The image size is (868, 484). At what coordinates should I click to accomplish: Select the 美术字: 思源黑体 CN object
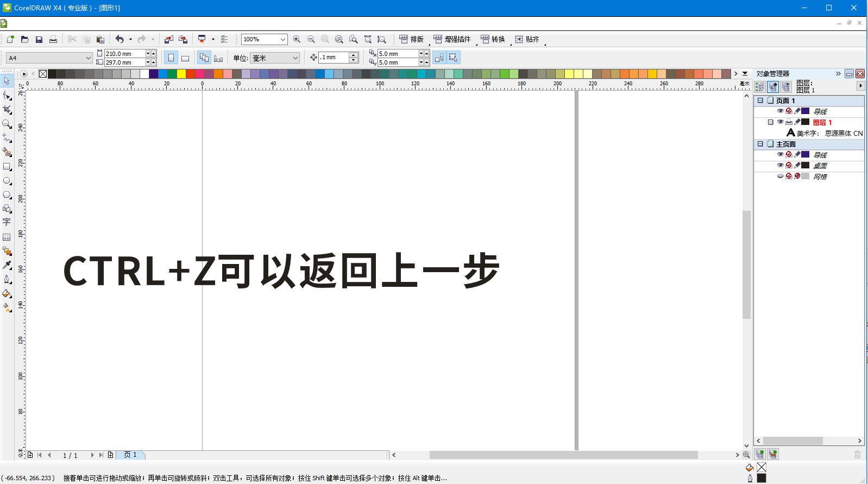825,133
